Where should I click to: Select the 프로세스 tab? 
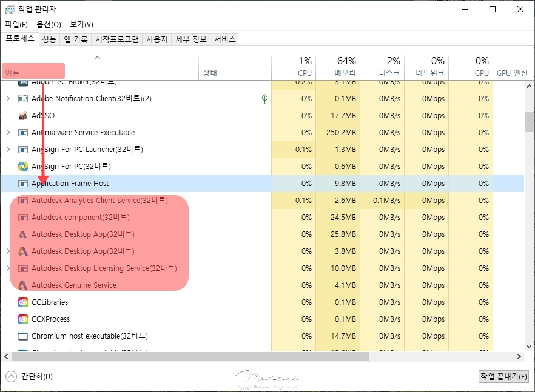(20, 39)
